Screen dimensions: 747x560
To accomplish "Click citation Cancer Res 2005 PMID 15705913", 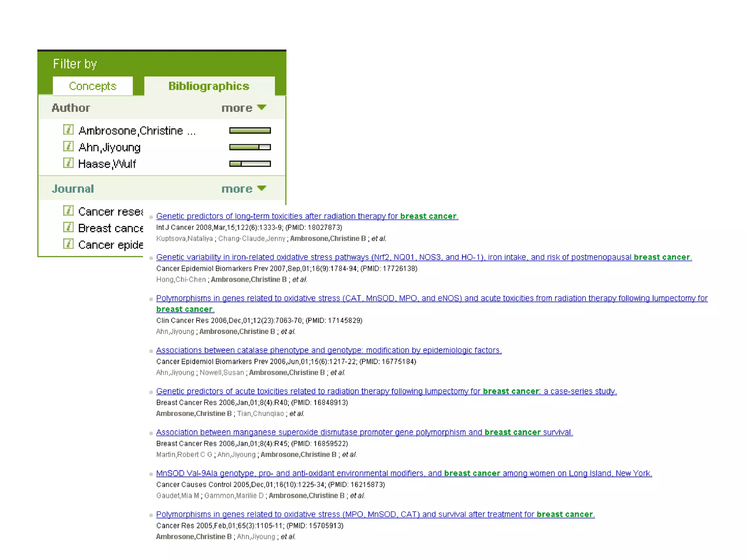I will click(250, 526).
